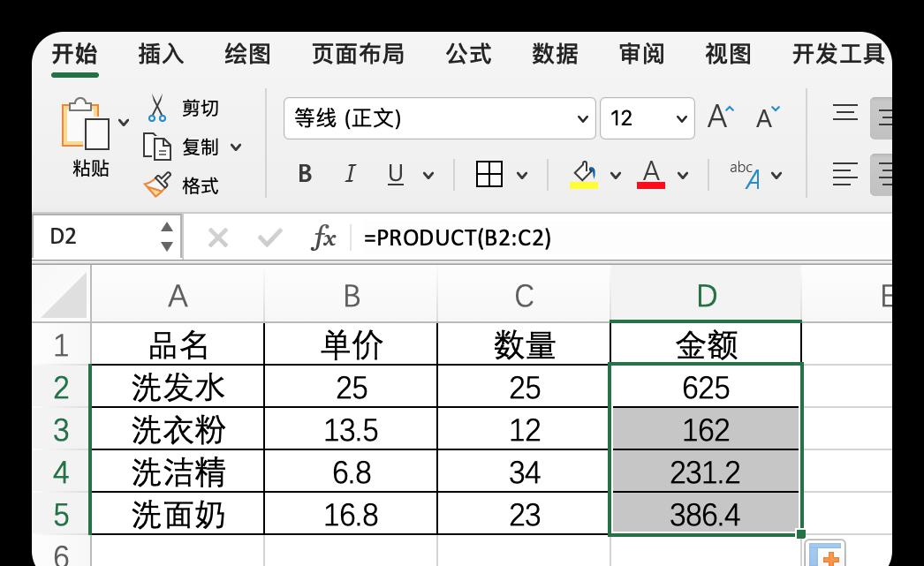Click the Copy icon

(156, 147)
